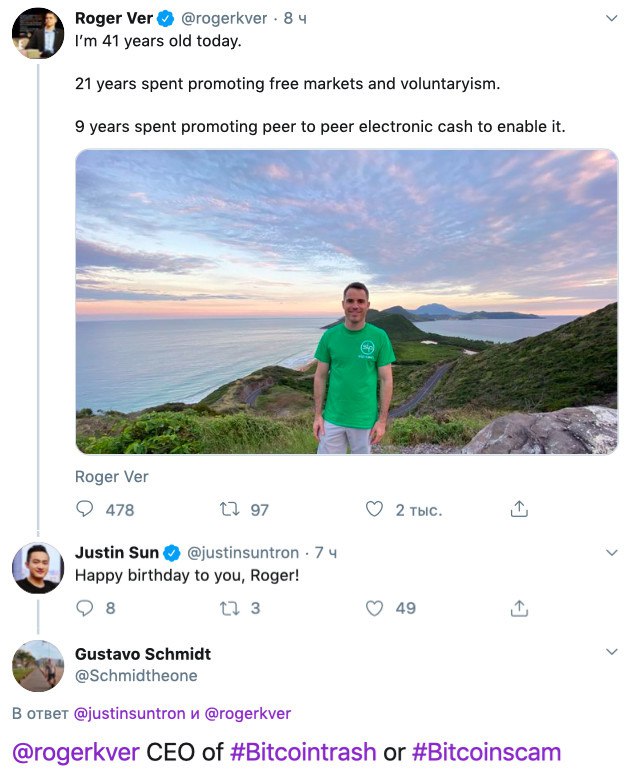The height and width of the screenshot is (769, 628).
Task: Expand options chevron on Justin Sun's tweet
Action: point(611,553)
